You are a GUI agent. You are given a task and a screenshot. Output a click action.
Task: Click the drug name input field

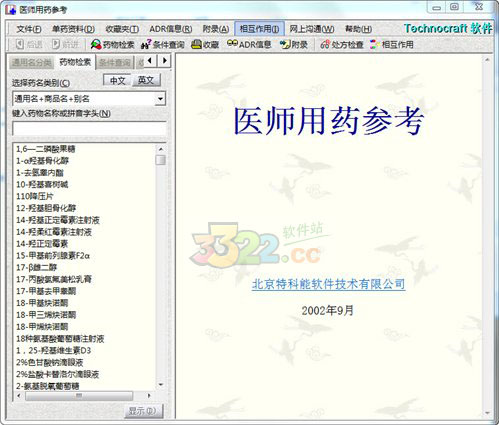[89, 129]
